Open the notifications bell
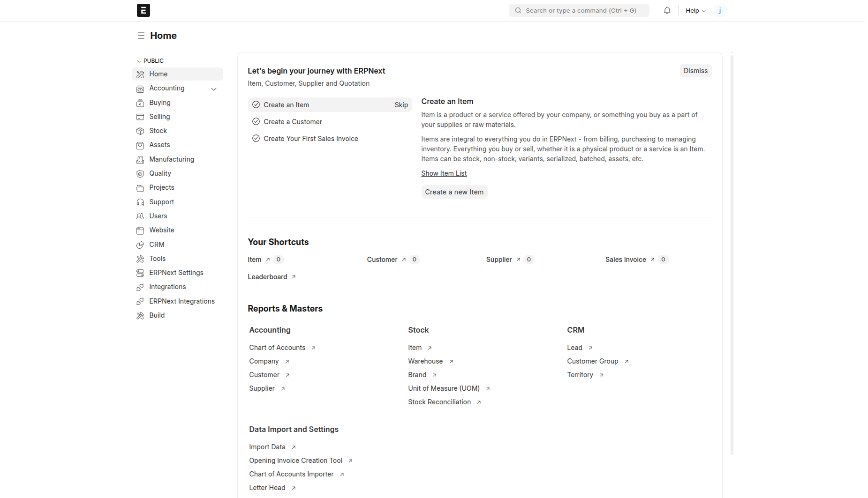This screenshot has width=868, height=498. point(667,10)
